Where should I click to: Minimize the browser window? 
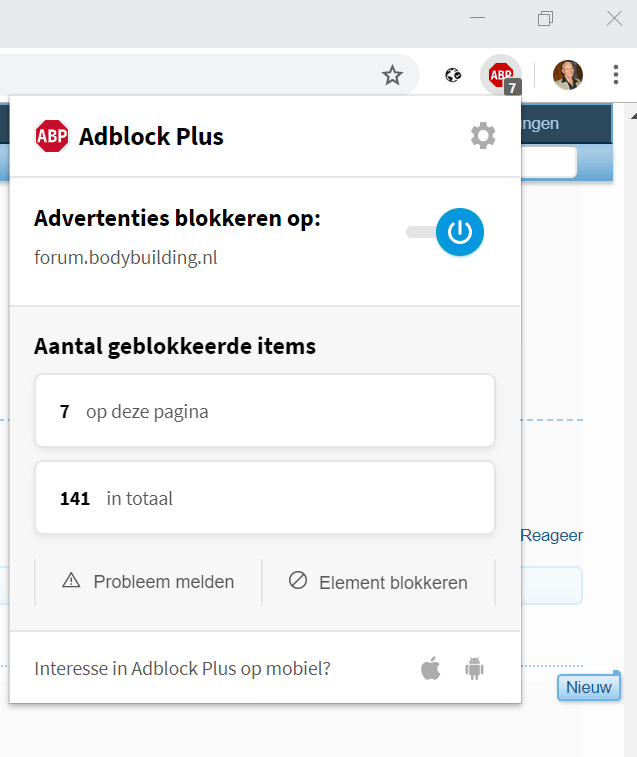478,19
